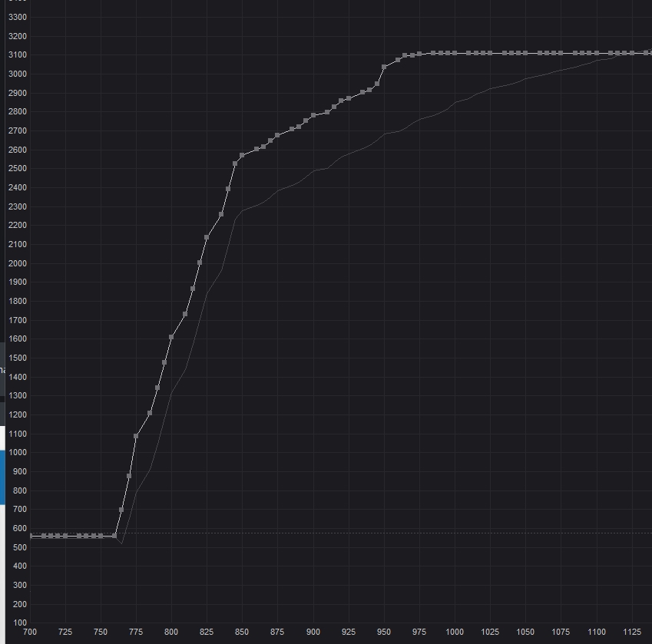Select the curve point at 800 mV
This screenshot has width=652, height=644.
(x=171, y=338)
